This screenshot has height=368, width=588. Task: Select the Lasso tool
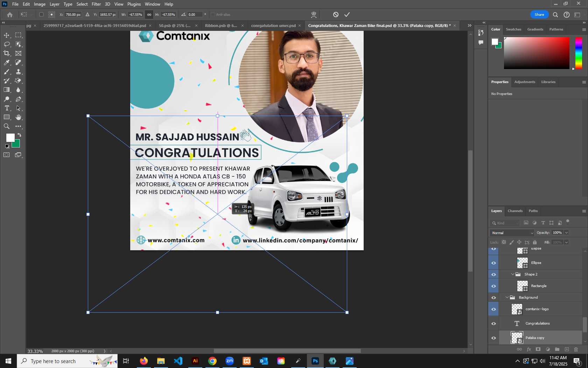point(7,44)
